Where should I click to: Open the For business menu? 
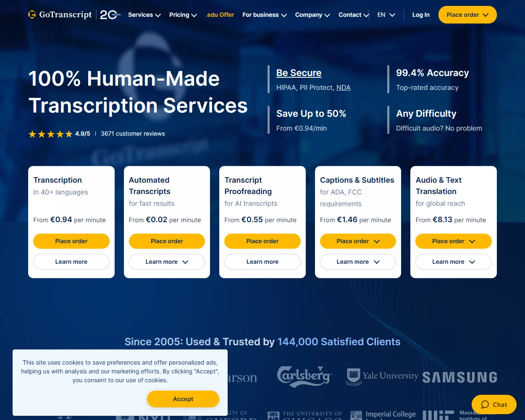point(265,14)
